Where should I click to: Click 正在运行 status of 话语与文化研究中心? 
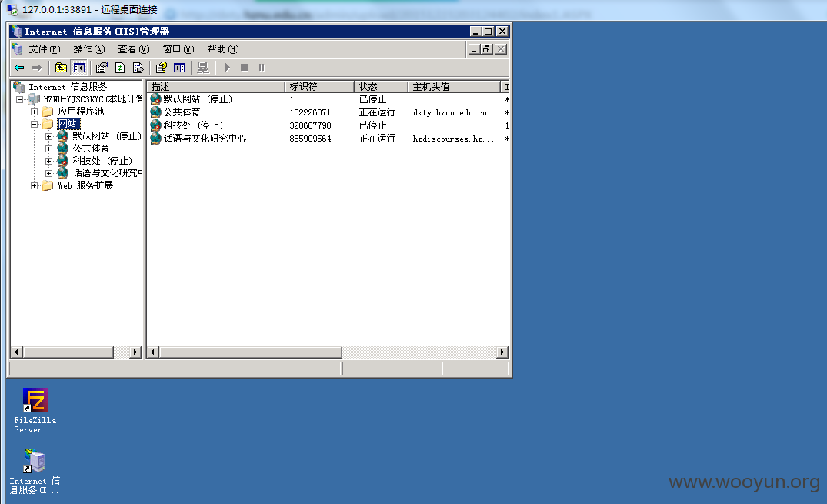coord(377,139)
